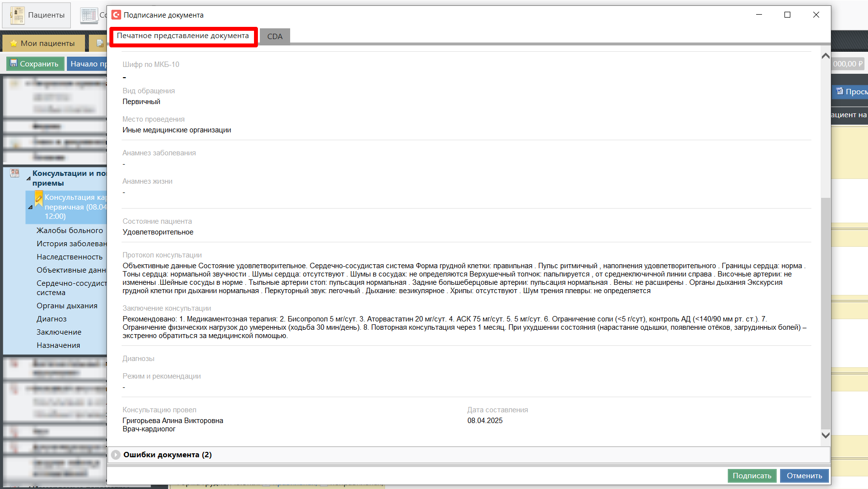The image size is (868, 489).
Task: Select the Печатное представление документа tab
Action: click(183, 36)
